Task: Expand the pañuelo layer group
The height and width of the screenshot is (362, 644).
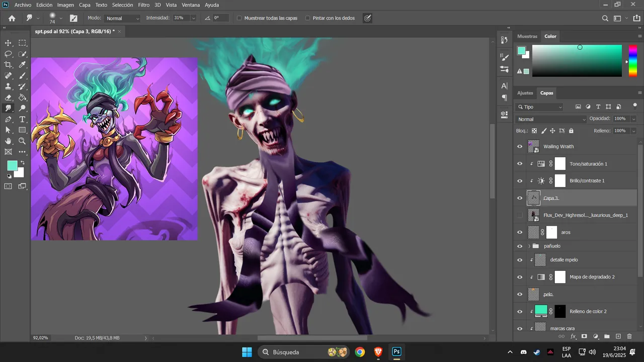Action: [x=529, y=246]
